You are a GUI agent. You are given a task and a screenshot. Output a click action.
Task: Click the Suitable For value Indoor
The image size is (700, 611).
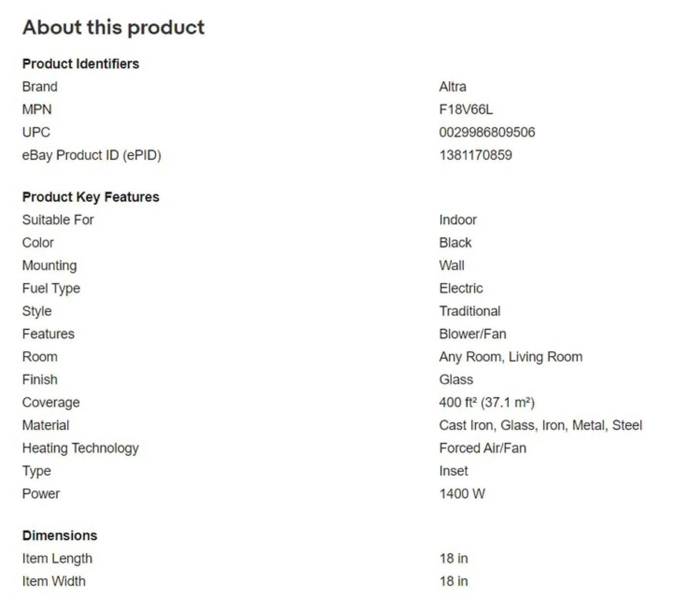[x=457, y=220]
